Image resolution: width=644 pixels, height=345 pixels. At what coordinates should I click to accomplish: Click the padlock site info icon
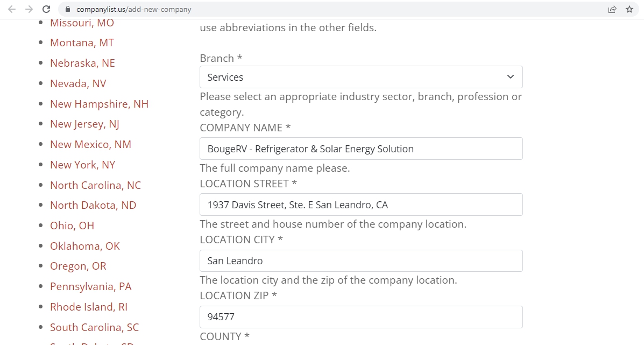[x=67, y=9]
